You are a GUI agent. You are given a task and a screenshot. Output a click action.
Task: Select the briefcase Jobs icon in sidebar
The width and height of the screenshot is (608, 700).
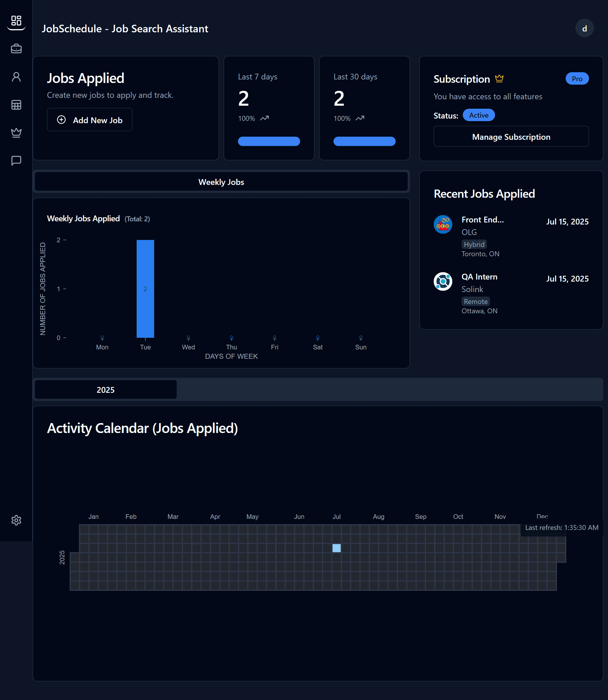coord(16,49)
